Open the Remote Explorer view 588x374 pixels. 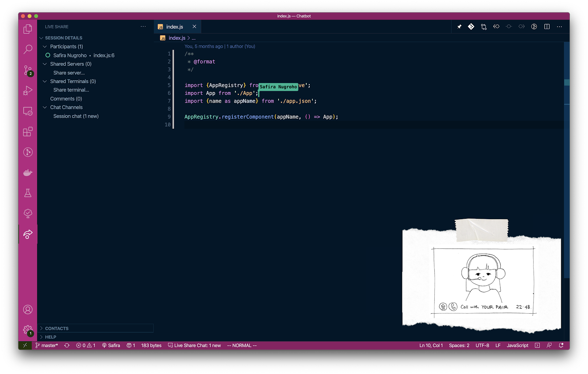click(28, 111)
